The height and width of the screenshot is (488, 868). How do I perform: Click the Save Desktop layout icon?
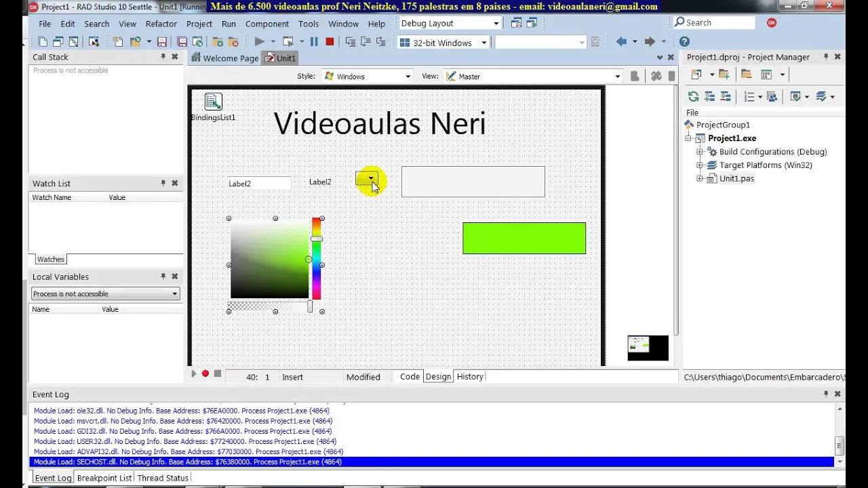pyautogui.click(x=516, y=23)
